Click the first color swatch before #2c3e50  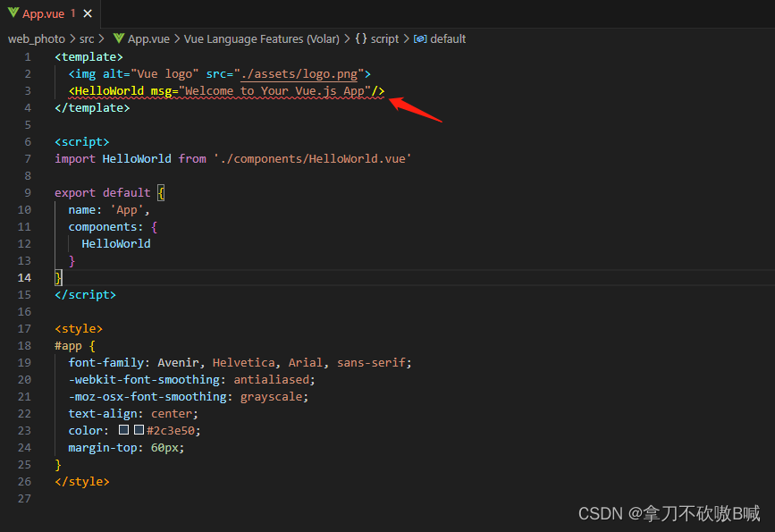click(x=123, y=430)
